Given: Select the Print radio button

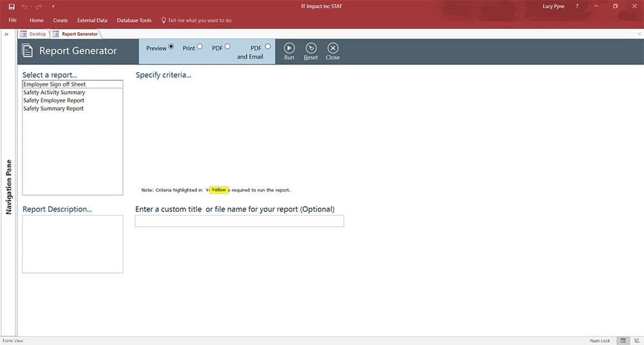Looking at the screenshot, I should (x=200, y=46).
